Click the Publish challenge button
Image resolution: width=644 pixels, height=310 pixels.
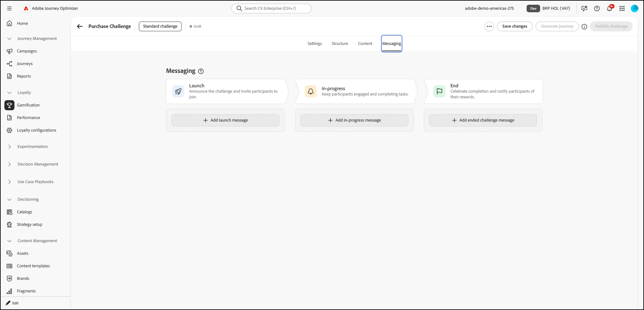coord(611,26)
